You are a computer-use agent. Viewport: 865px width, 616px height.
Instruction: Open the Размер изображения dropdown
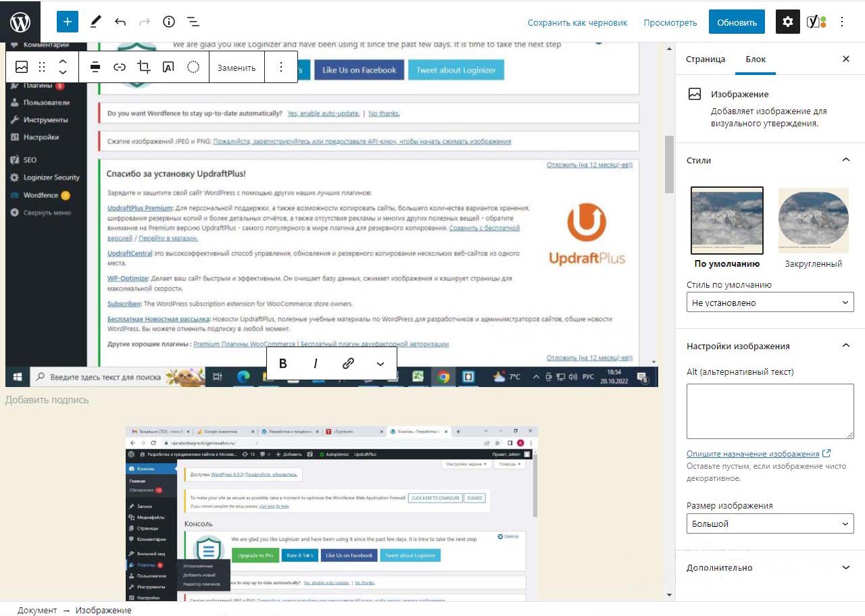click(770, 523)
